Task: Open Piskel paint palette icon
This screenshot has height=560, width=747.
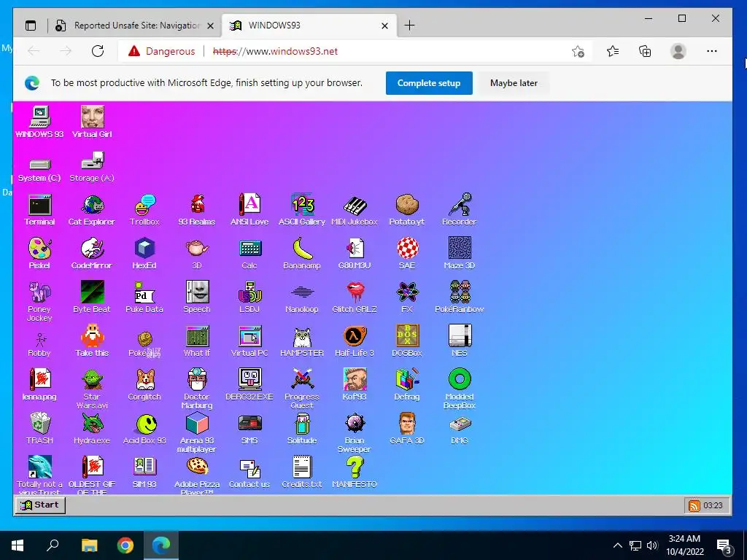Action: tap(39, 253)
